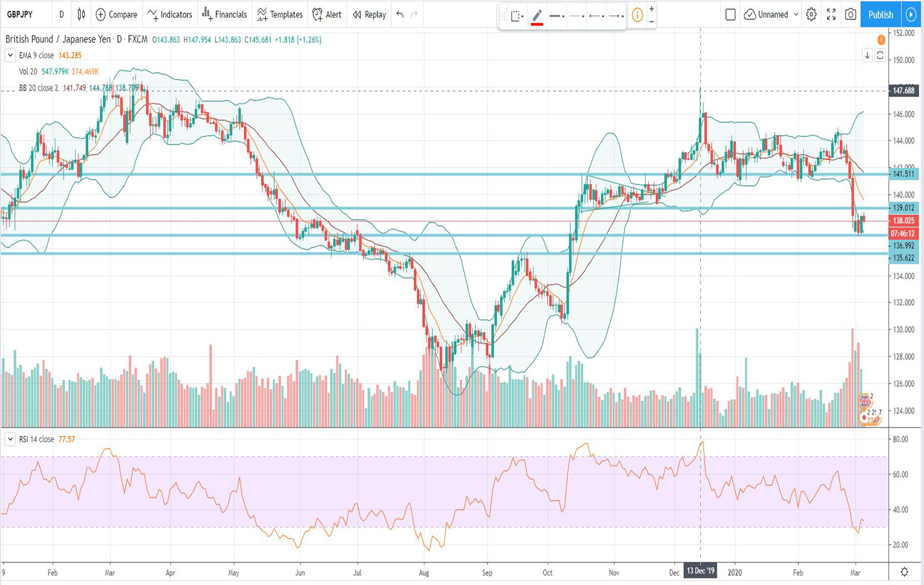Switch timeframe by clicking the D interval

click(61, 14)
